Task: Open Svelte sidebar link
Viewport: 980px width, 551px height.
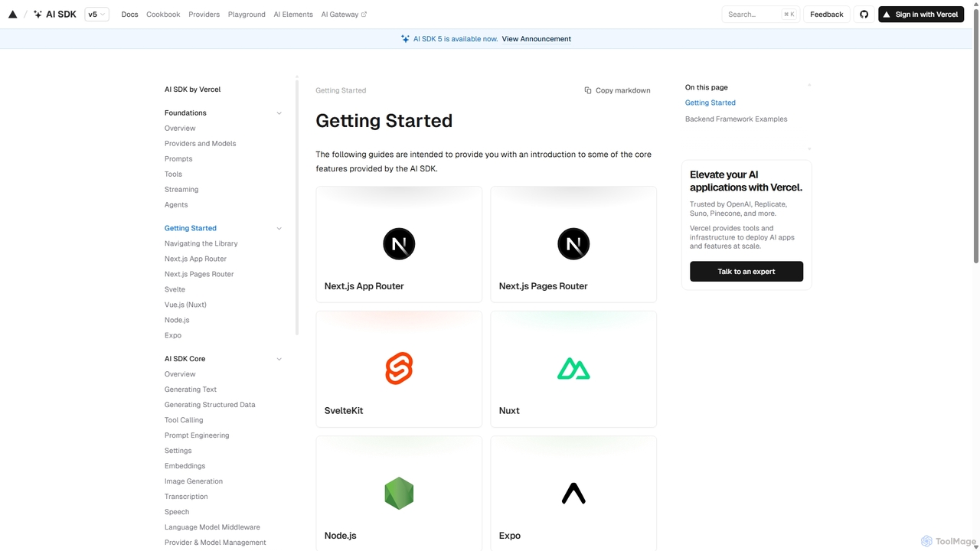Action: 175,290
